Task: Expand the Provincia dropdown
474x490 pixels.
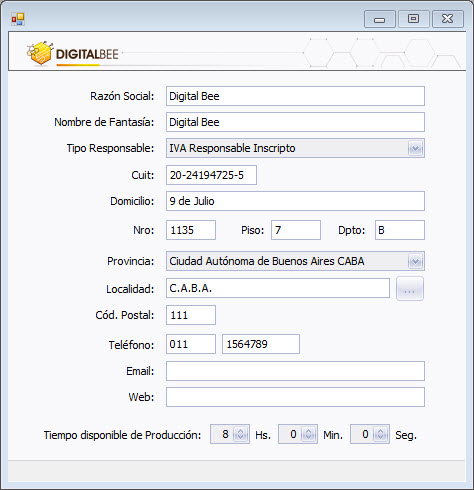Action: pyautogui.click(x=415, y=261)
